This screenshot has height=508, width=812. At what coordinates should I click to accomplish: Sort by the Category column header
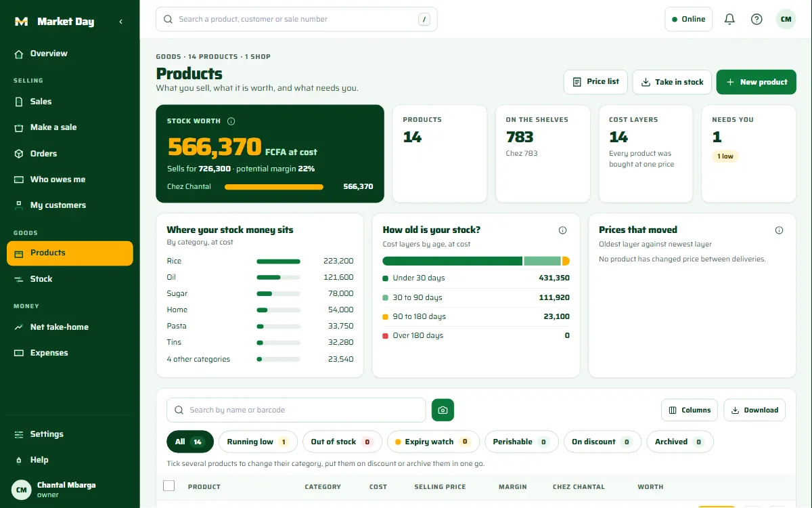(x=323, y=486)
